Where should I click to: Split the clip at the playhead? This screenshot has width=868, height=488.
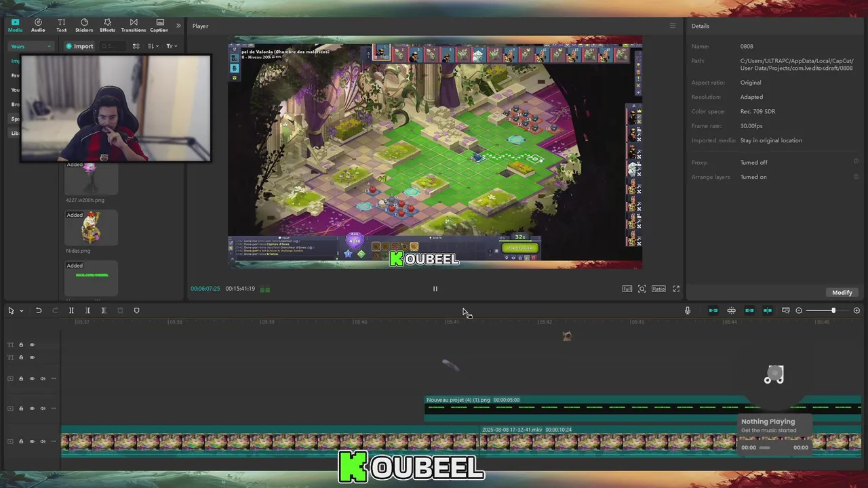(x=71, y=310)
